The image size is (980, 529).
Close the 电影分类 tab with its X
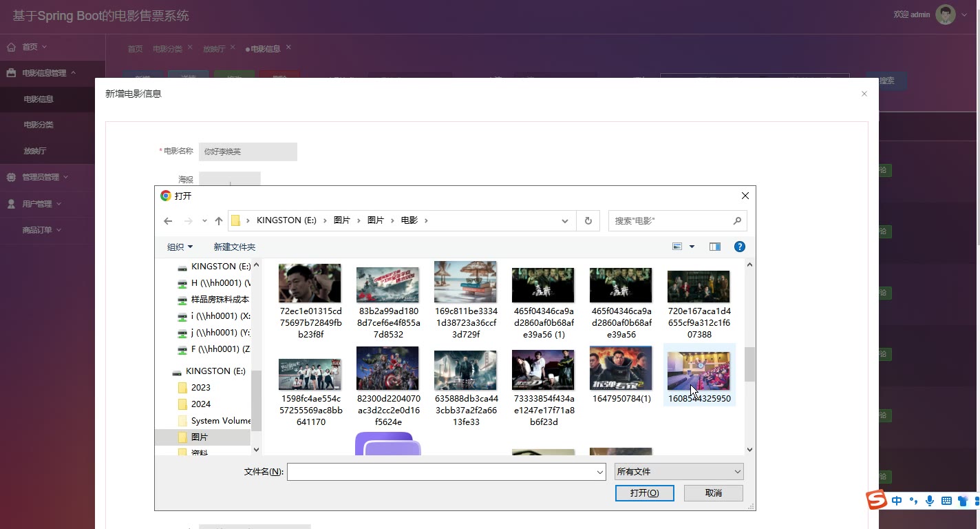click(x=190, y=48)
